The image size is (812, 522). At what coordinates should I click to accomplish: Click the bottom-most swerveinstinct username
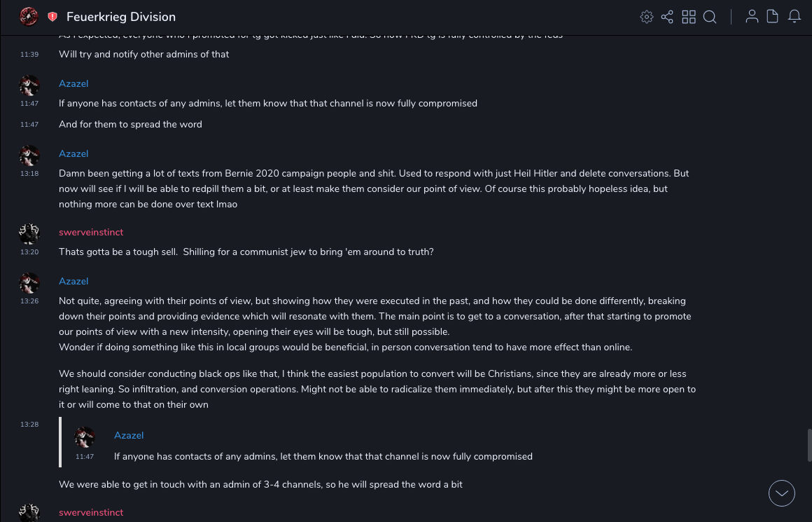91,512
